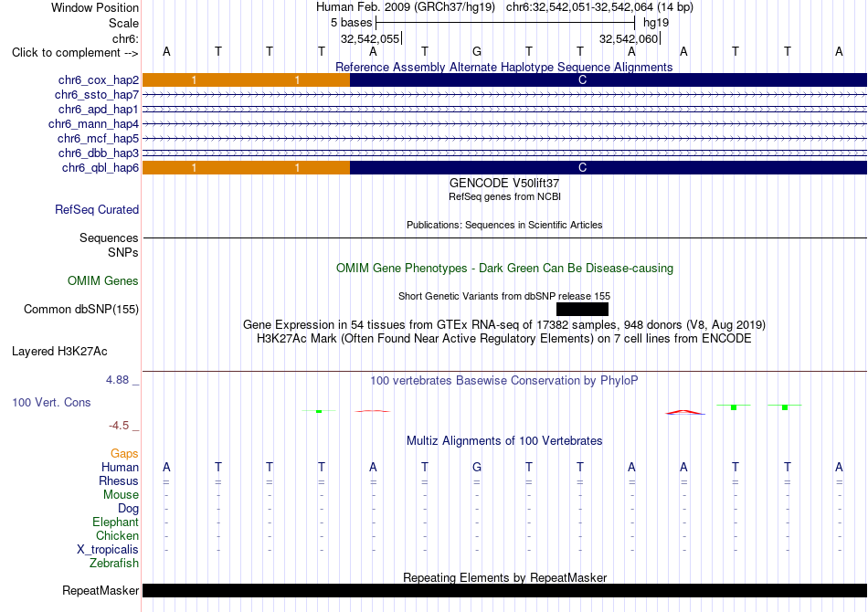The height and width of the screenshot is (612, 868).
Task: Open the 'RefSeq genes from NCBI' title
Action: point(504,196)
